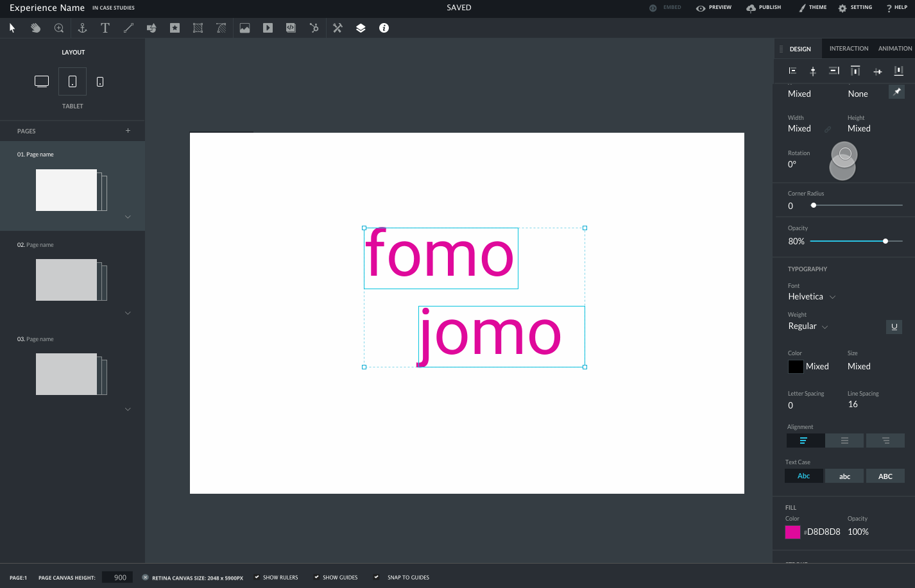Toggle Snap to Guides checkbox

coord(377,577)
